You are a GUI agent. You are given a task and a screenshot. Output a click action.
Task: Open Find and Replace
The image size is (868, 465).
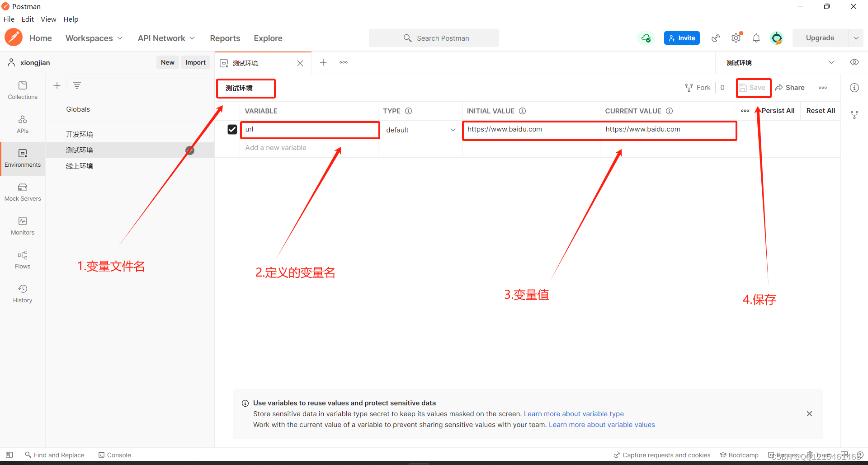coord(55,455)
